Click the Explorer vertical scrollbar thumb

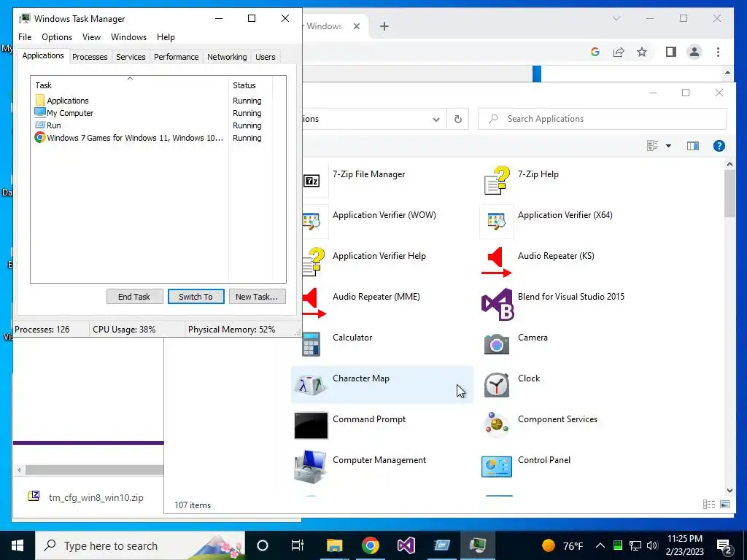[x=729, y=193]
